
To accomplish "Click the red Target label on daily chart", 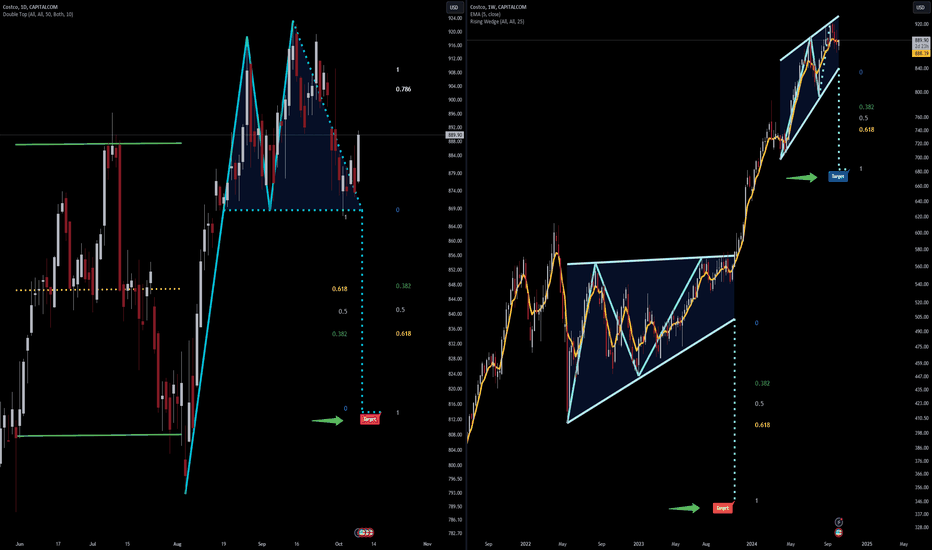I will pyautogui.click(x=370, y=419).
